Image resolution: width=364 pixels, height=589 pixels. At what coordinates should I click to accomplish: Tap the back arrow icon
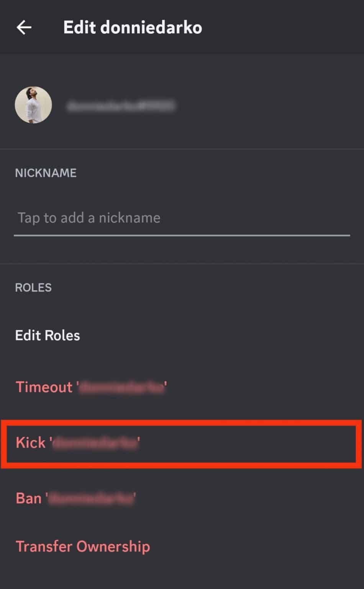click(x=24, y=28)
